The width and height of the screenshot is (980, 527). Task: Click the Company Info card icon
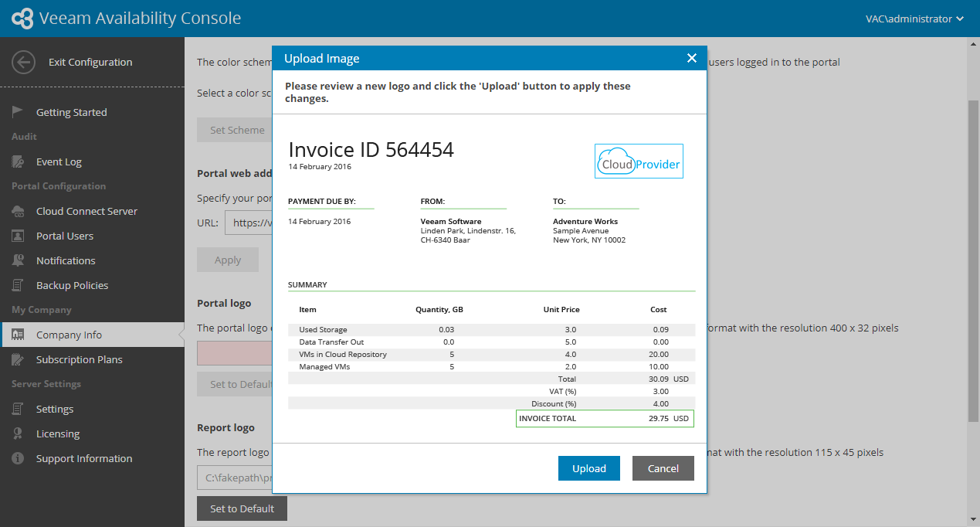18,335
